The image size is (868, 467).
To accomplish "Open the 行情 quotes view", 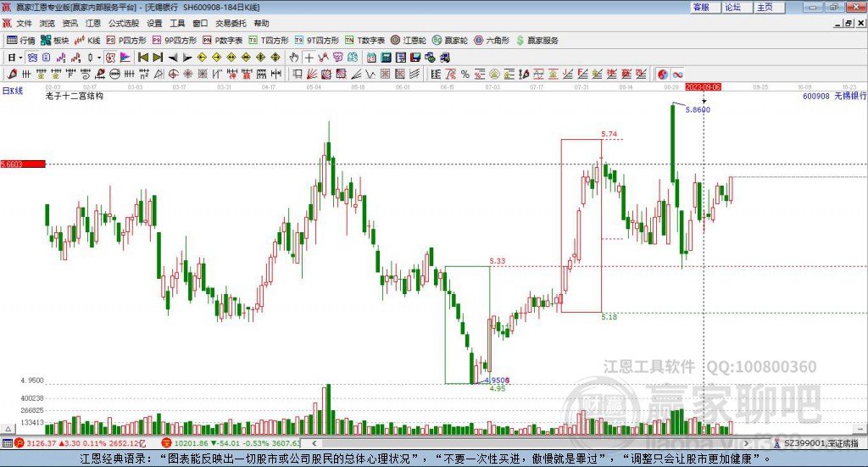I will pos(20,41).
